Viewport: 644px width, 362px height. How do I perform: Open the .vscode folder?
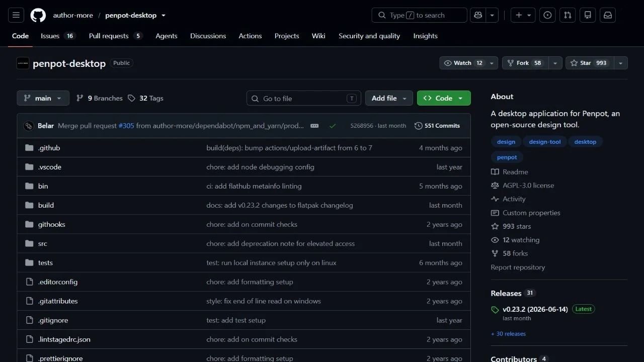(x=50, y=167)
